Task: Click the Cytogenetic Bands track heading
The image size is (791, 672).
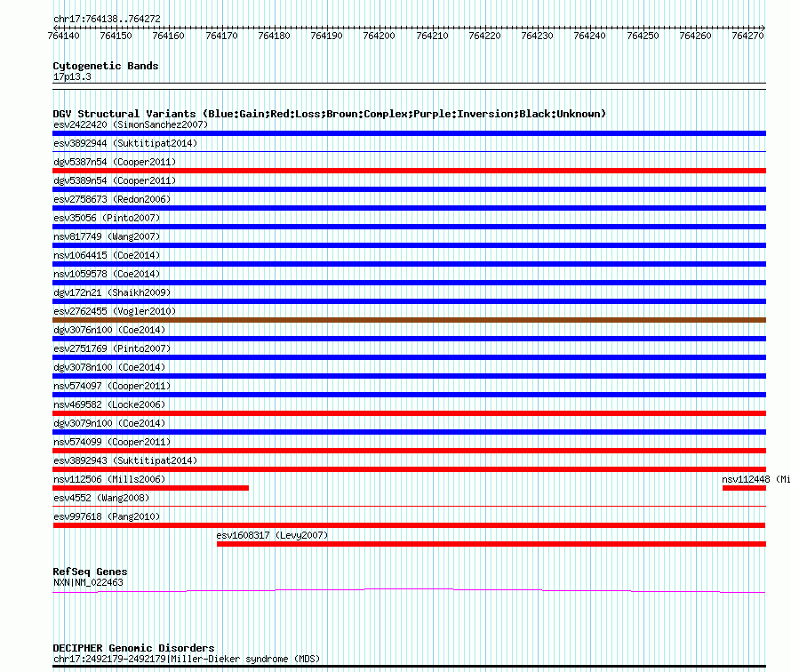Action: pyautogui.click(x=106, y=66)
